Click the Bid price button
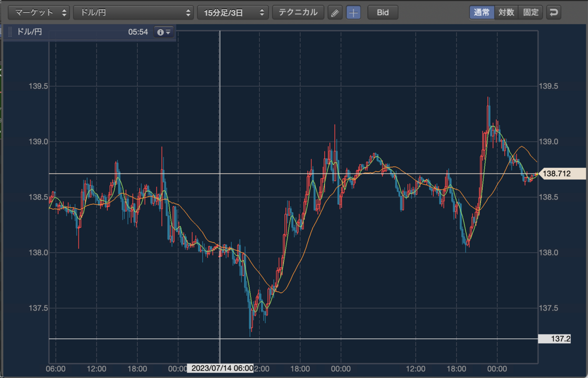Screen dimensions: 588x378 pos(383,13)
